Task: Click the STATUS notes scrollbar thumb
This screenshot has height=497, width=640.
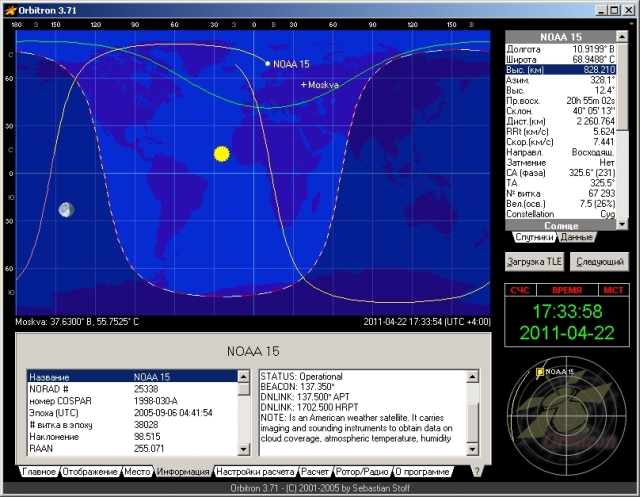Action: click(472, 423)
